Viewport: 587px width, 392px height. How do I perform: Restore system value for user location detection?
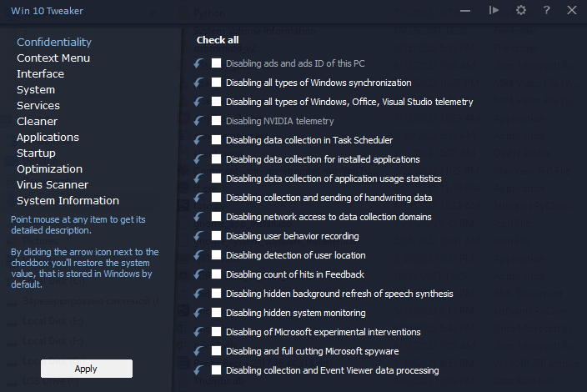point(198,255)
